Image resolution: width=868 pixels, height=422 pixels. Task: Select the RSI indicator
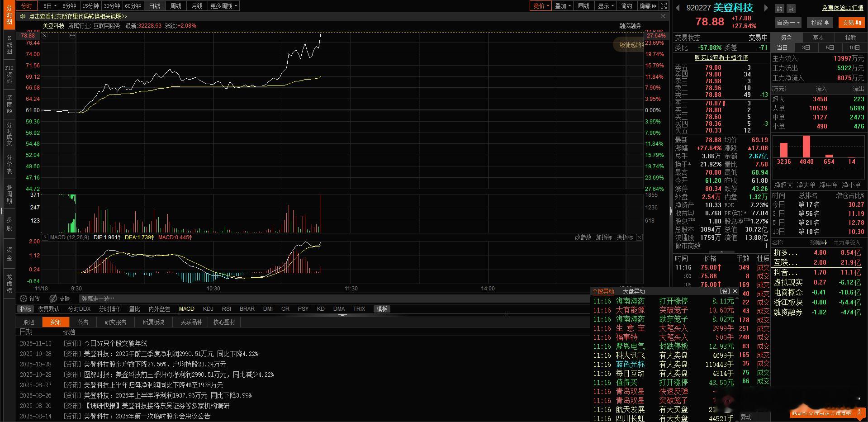pyautogui.click(x=227, y=309)
